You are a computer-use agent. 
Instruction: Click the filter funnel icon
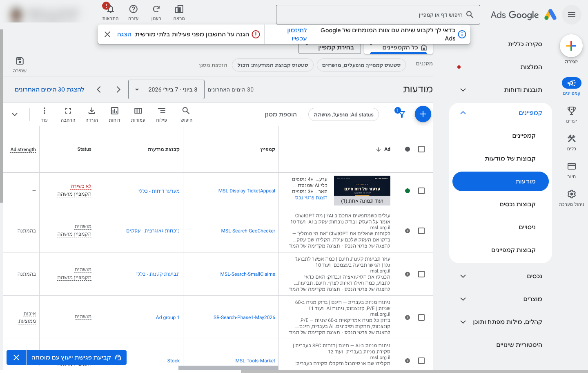click(x=402, y=114)
